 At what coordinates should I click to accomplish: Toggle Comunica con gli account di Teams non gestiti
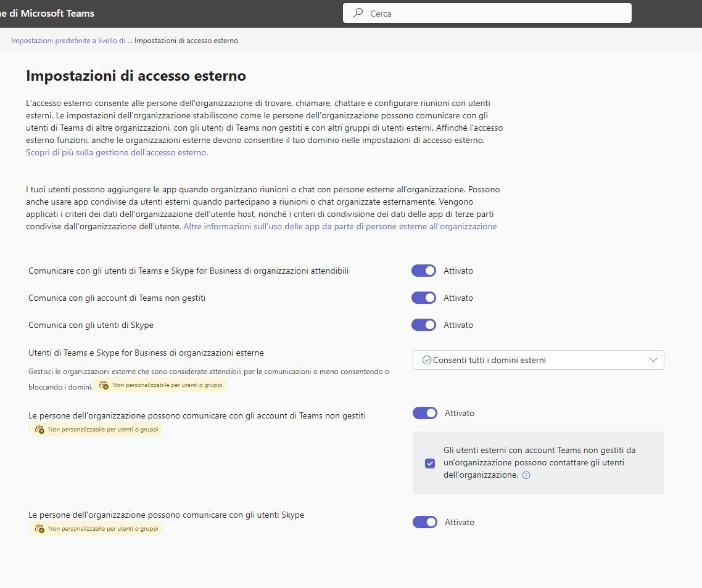pyautogui.click(x=424, y=298)
